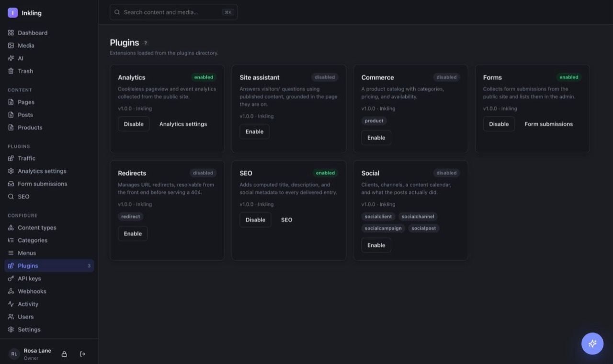Click the Plugins count badge showing 3
Viewport: 613px width, 364px height.
(x=89, y=266)
